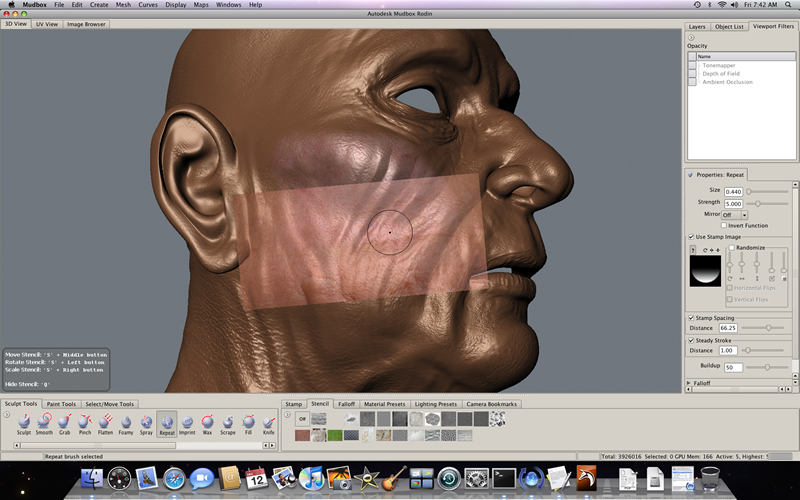Choose the Grab sculpt tool

(x=64, y=421)
